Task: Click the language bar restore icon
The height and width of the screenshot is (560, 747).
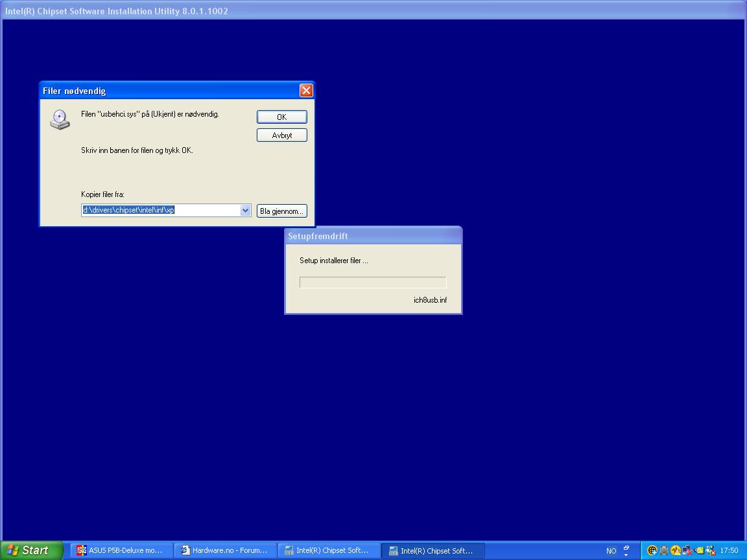Action: 626,548
